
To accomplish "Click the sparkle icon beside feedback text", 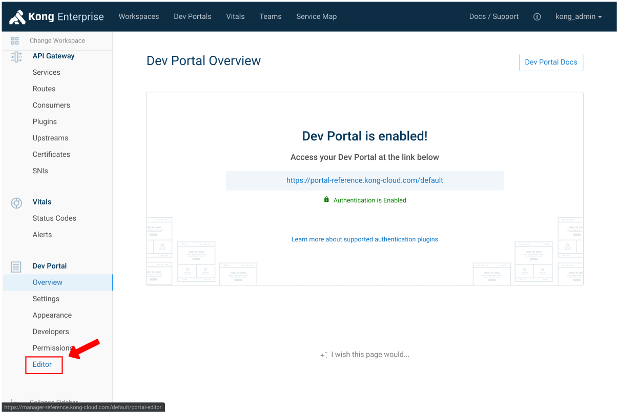I will click(x=324, y=355).
